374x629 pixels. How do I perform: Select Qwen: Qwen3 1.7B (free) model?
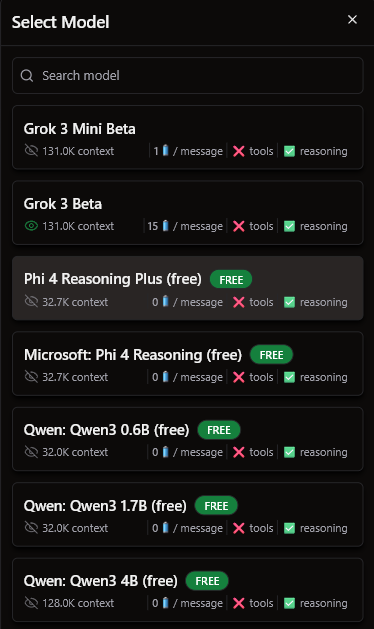pos(187,514)
